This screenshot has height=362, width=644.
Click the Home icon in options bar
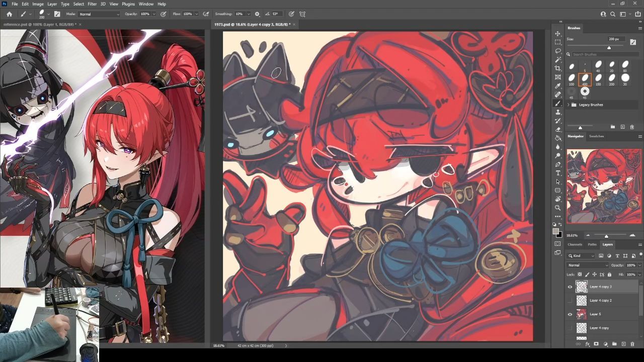click(9, 14)
